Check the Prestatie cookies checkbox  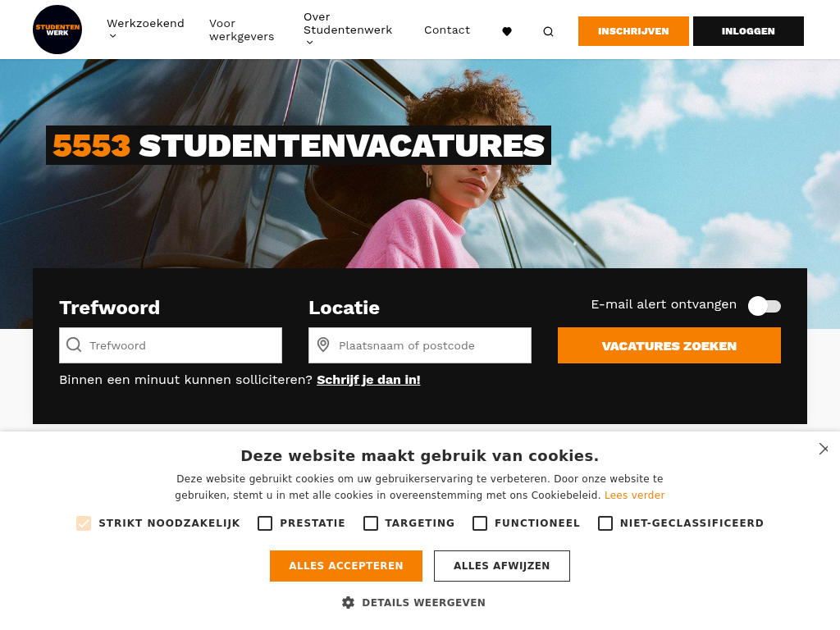pyautogui.click(x=265, y=523)
